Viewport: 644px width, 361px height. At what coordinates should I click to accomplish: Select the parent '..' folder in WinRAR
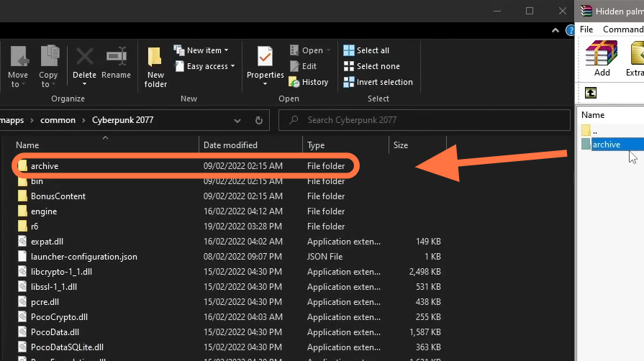coord(612,131)
